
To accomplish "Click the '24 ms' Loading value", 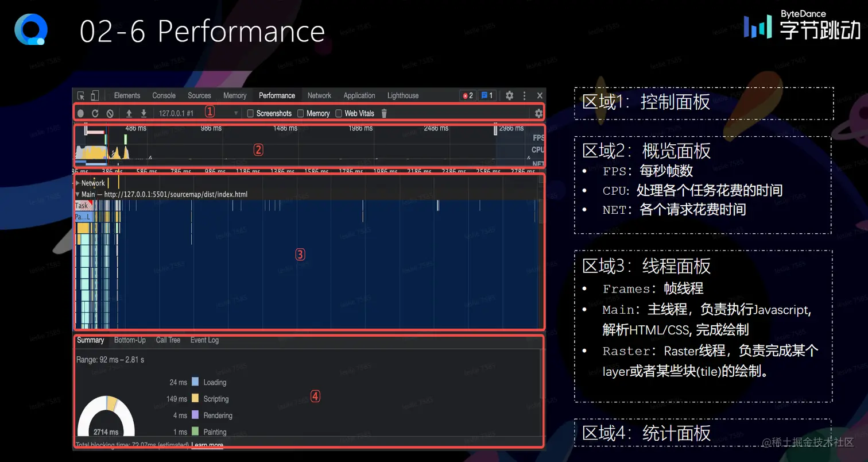I will point(179,382).
